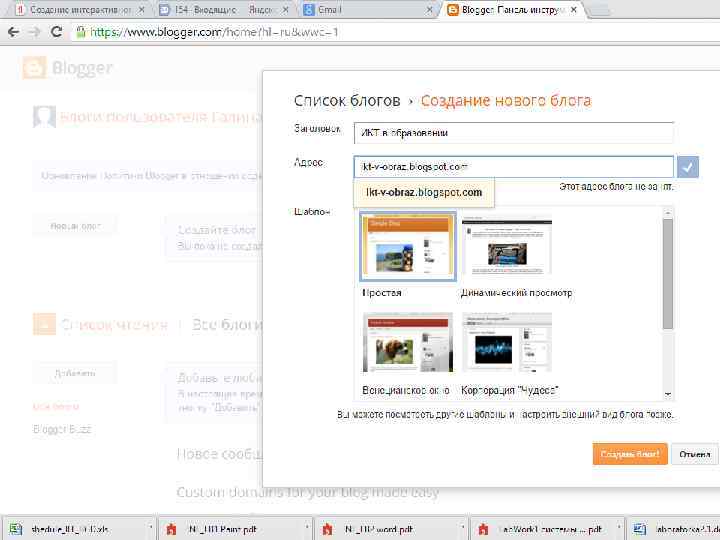Viewport: 720px width, 540px height.
Task: Click the Email tab favicon
Action: click(x=309, y=10)
